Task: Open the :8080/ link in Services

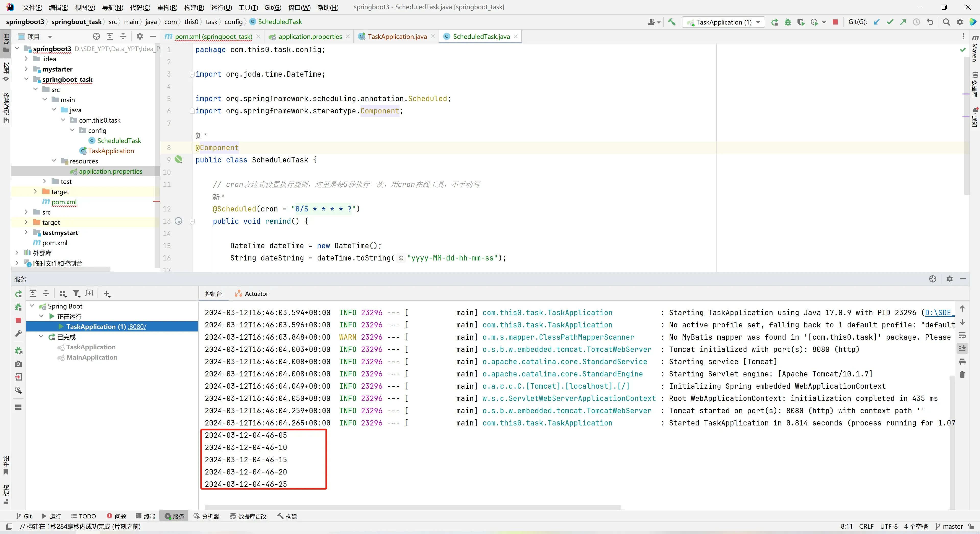Action: [137, 327]
